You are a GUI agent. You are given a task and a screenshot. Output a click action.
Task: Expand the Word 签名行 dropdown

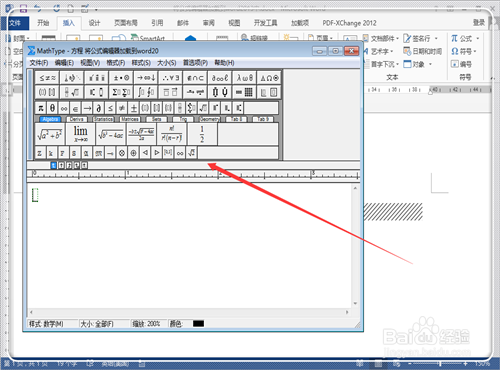[436, 39]
